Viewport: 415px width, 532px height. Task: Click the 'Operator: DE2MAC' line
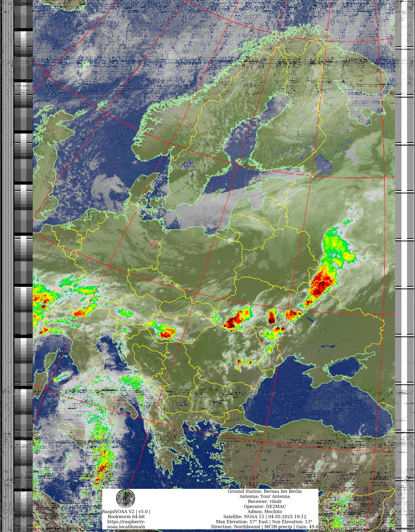click(x=265, y=507)
